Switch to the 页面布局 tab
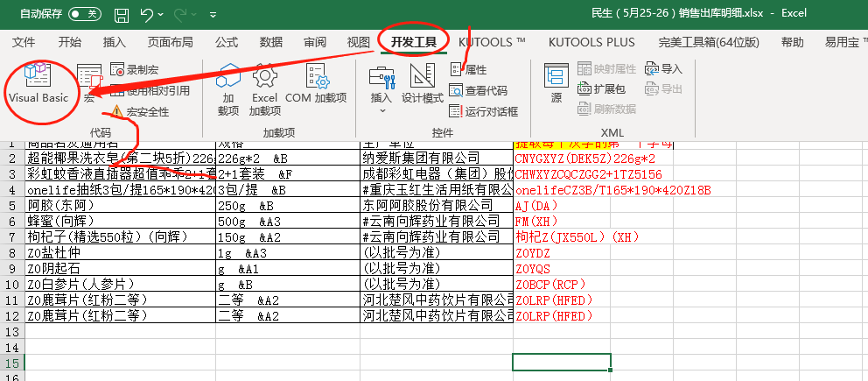This screenshot has height=381, width=868. 171,42
